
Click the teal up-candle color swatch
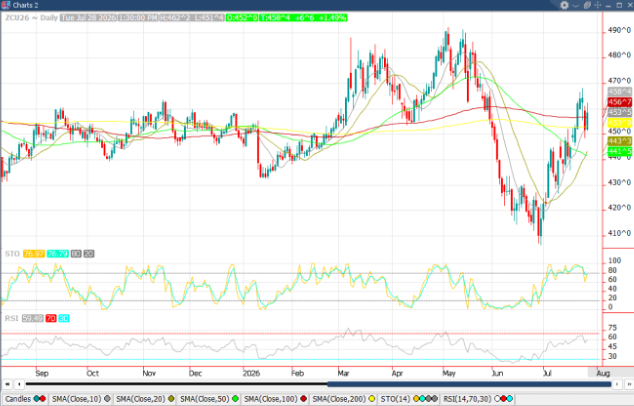pyautogui.click(x=37, y=399)
